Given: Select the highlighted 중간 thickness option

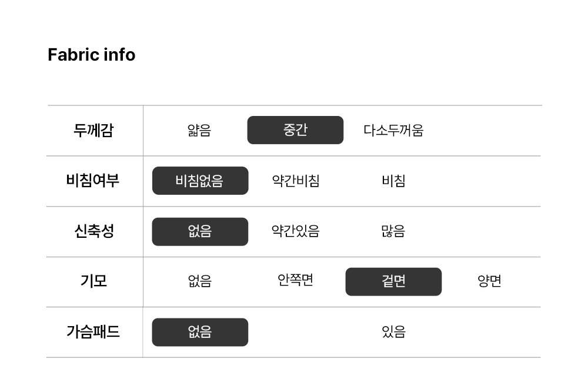Looking at the screenshot, I should coord(295,130).
